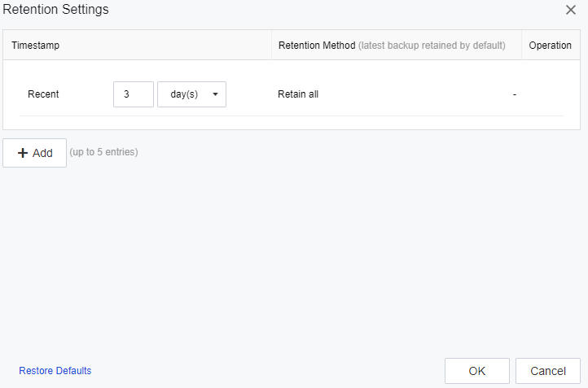Click the latest backup retained by default note
This screenshot has width=588, height=388.
click(432, 46)
